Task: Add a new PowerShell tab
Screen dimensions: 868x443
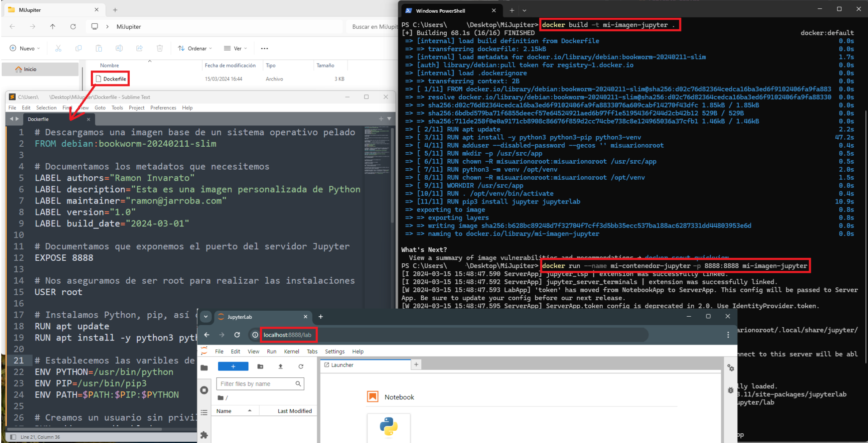Action: [512, 11]
